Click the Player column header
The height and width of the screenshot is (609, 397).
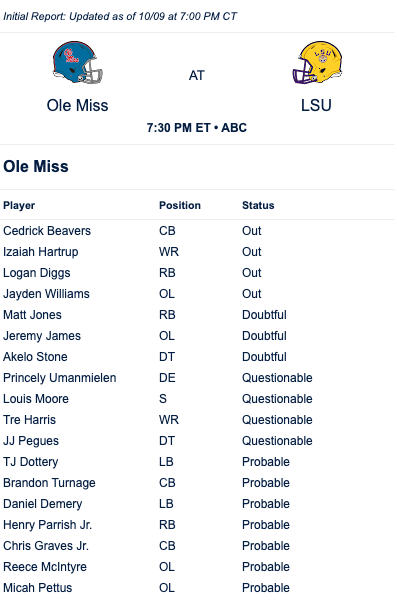19,205
